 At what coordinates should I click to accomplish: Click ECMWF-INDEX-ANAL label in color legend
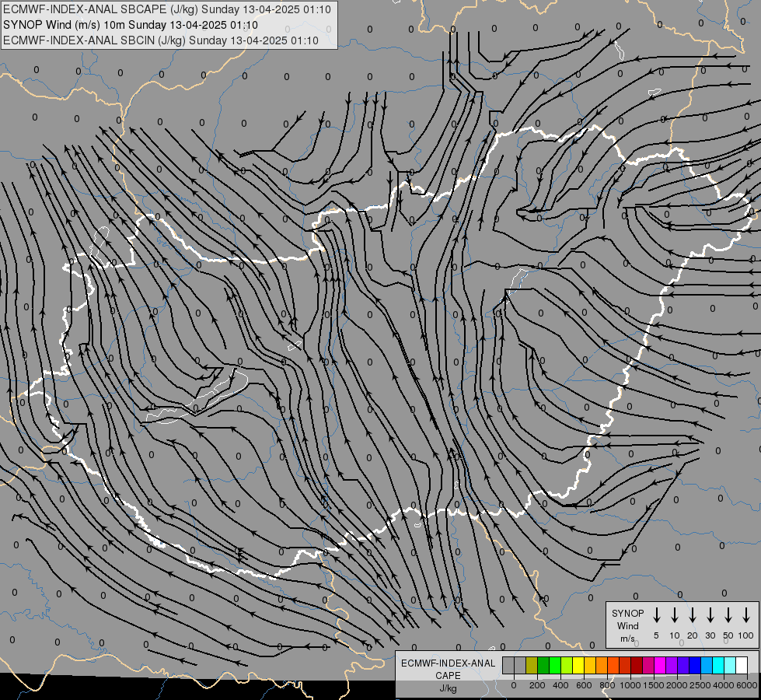point(448,663)
